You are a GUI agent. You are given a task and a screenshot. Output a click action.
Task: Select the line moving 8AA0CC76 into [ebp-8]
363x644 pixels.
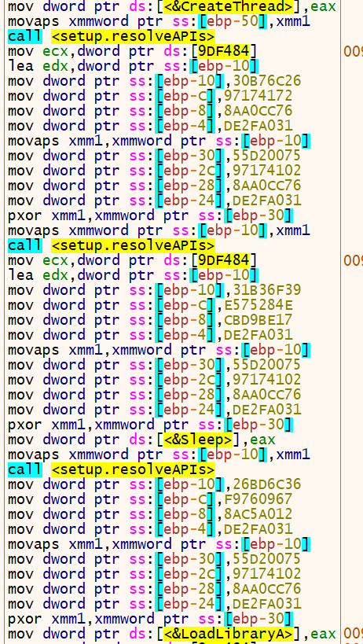[150, 111]
